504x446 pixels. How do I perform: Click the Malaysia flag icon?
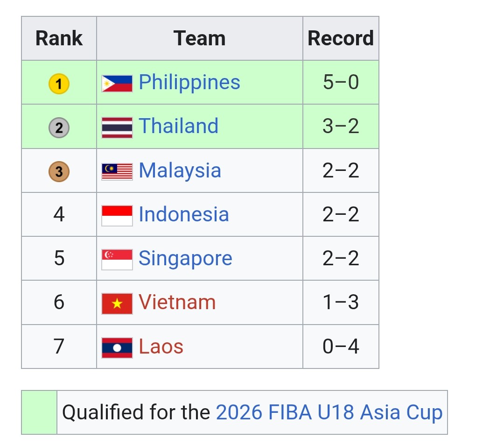pyautogui.click(x=117, y=172)
